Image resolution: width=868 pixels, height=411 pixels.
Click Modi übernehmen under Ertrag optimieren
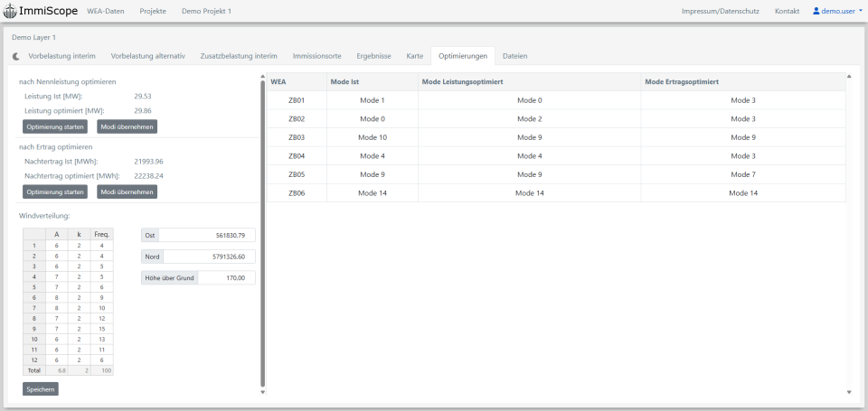pyautogui.click(x=127, y=191)
